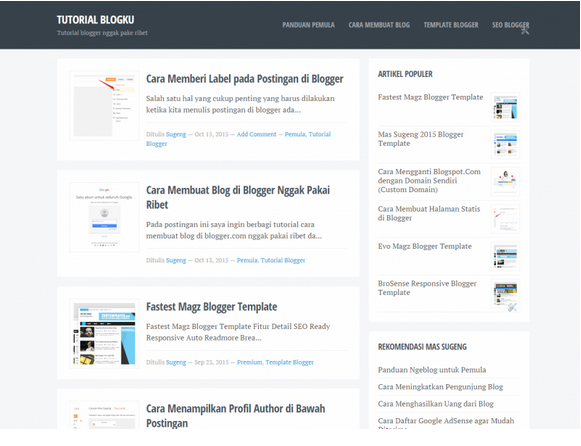This screenshot has width=581, height=446.
Task: Click the Pemula label on the Oct 15 post
Action: (295, 134)
